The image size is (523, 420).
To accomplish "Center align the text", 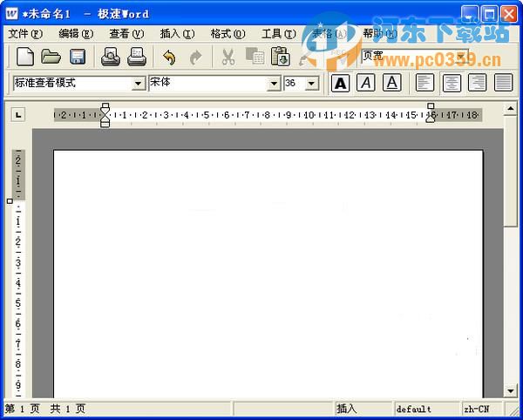I will [x=452, y=83].
